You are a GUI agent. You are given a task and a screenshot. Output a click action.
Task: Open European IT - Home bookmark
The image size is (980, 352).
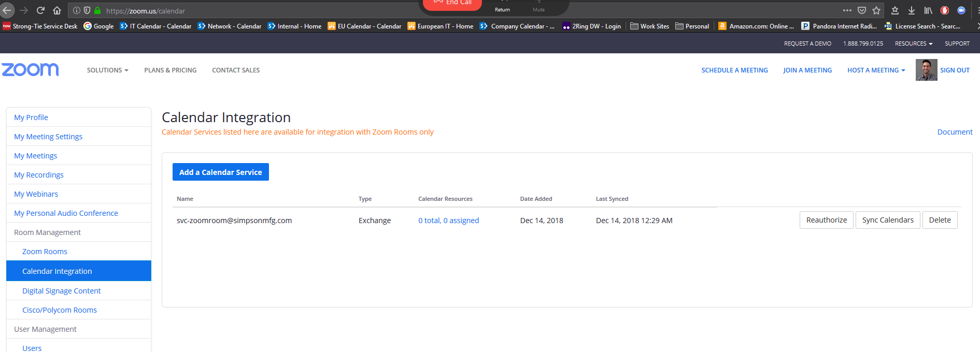440,26
